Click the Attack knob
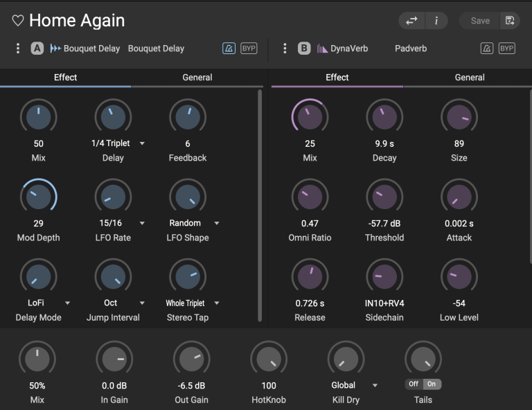The image size is (532, 410). tap(459, 197)
